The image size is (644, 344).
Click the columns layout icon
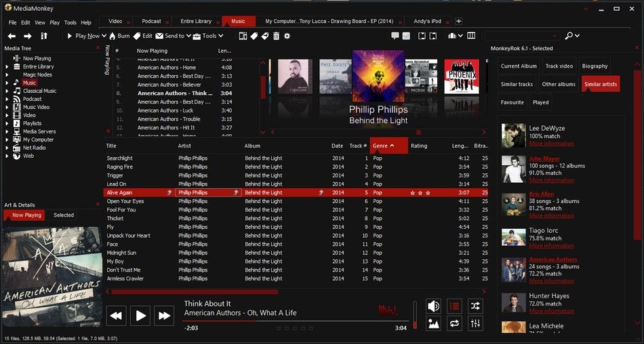pyautogui.click(x=471, y=36)
